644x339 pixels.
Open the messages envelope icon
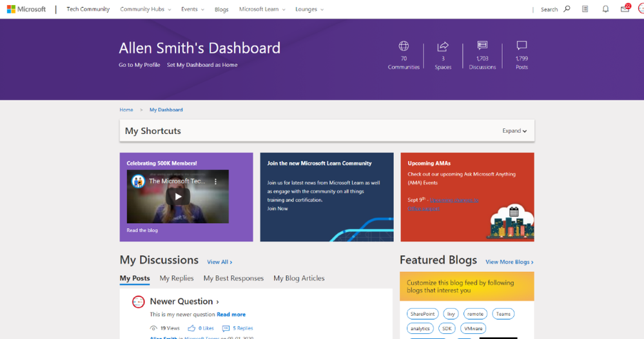tap(625, 8)
